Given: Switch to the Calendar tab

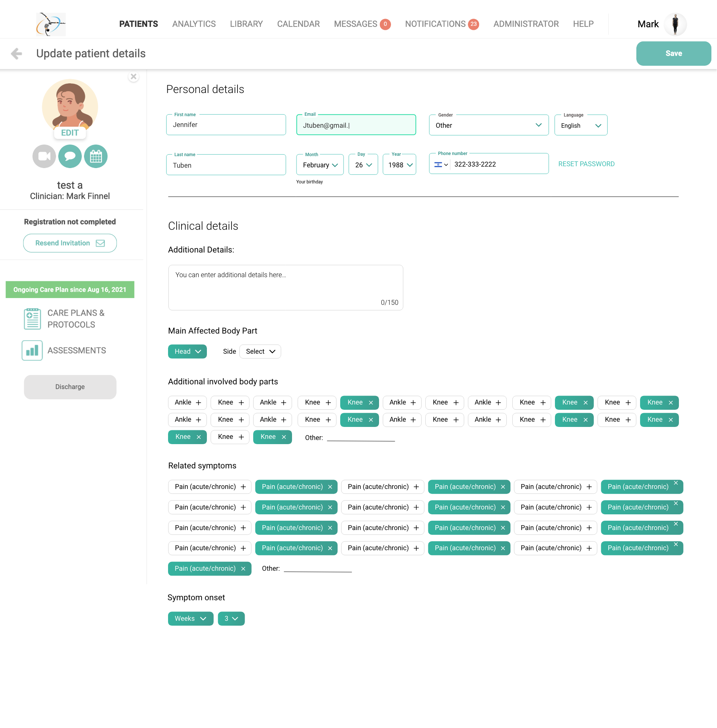Looking at the screenshot, I should [x=299, y=24].
